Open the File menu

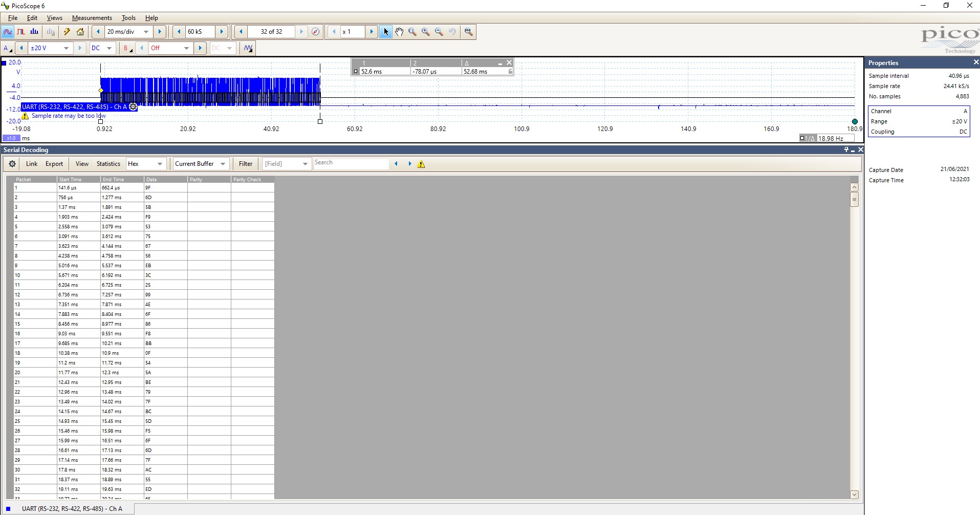pyautogui.click(x=13, y=18)
